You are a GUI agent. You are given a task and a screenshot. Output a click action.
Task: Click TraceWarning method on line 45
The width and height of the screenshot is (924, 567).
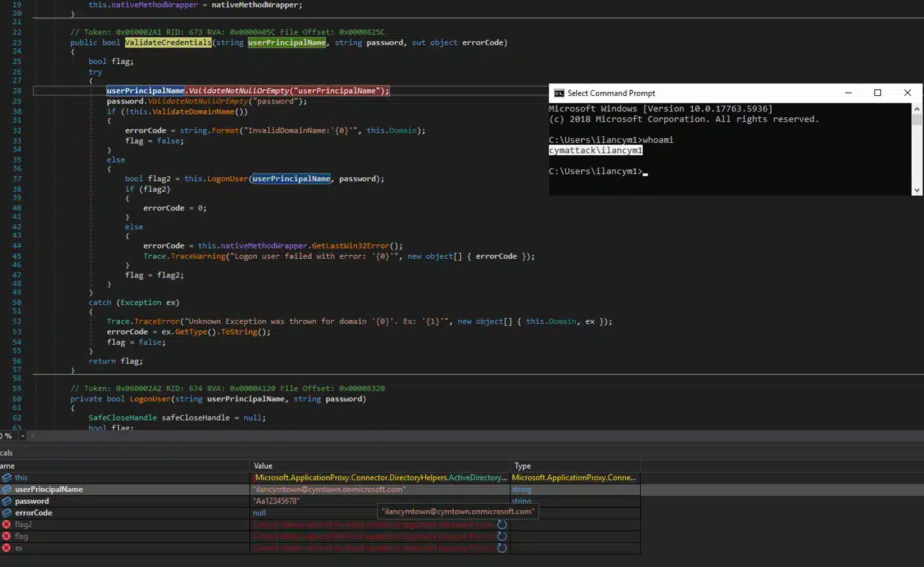point(198,256)
